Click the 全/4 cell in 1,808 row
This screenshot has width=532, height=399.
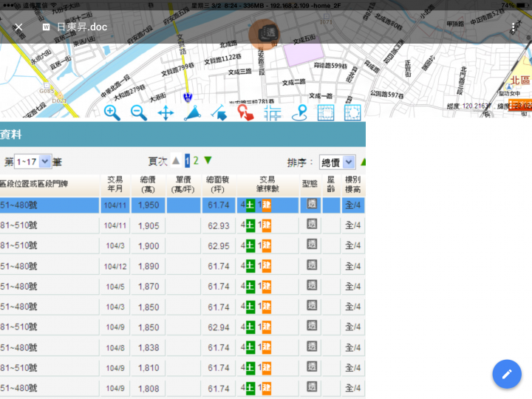353,388
